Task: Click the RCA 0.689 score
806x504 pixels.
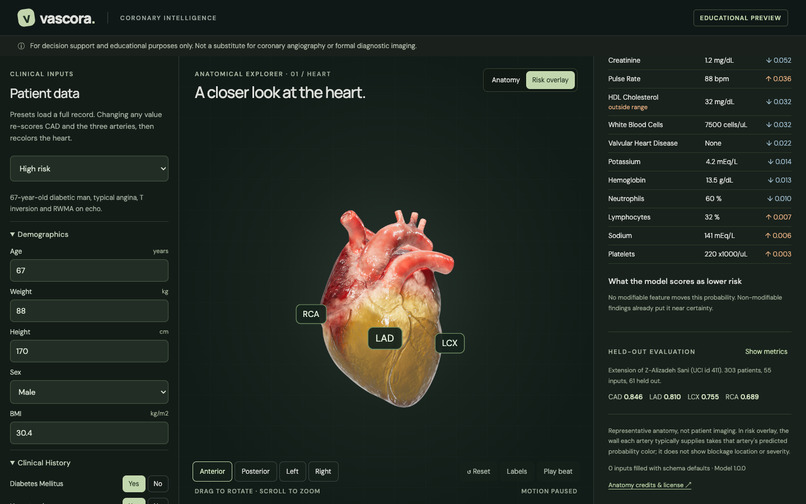Action: tap(742, 397)
